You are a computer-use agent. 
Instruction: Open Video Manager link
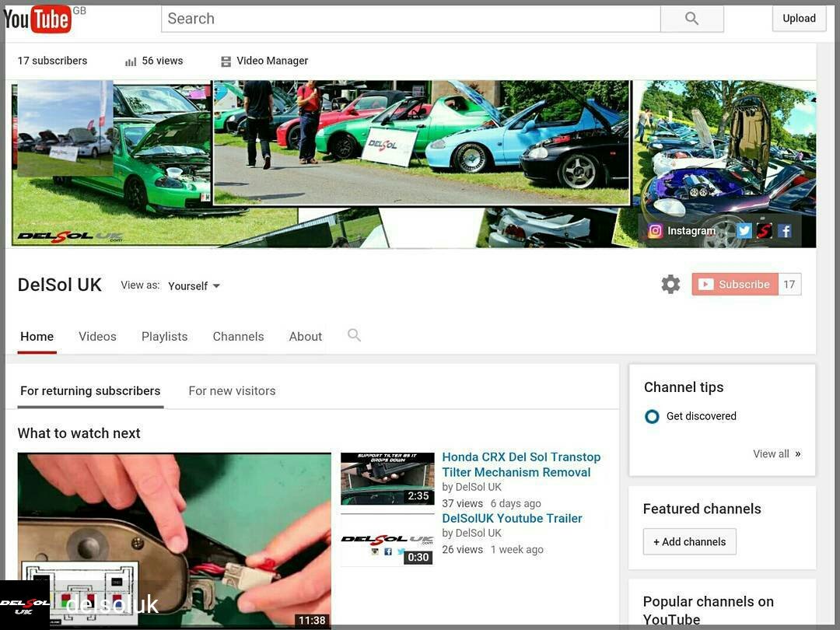pos(272,61)
